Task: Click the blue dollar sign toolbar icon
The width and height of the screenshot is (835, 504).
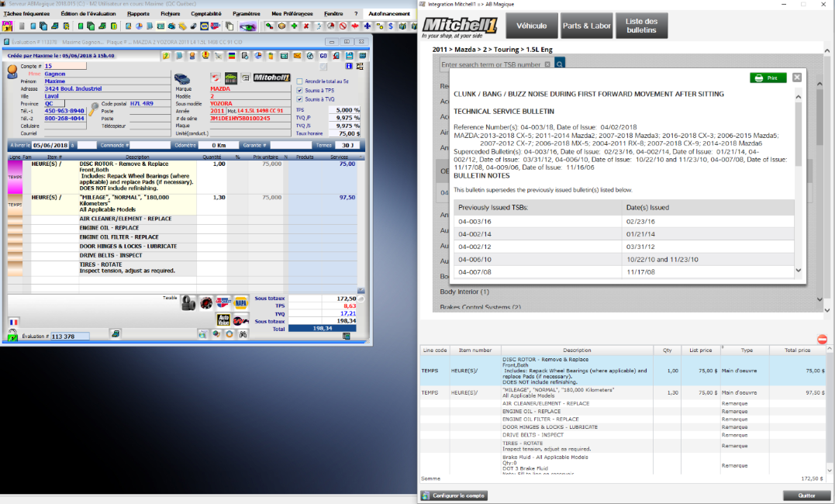Action: (x=392, y=26)
